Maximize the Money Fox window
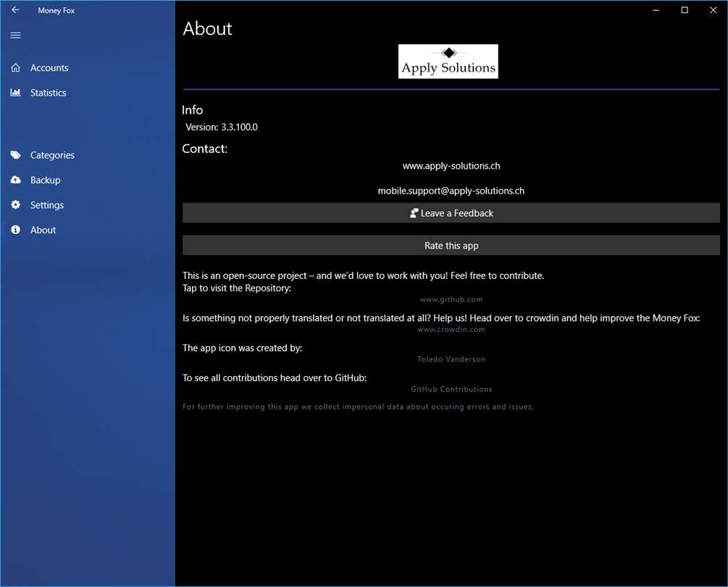Viewport: 728px width, 587px height. 685,10
